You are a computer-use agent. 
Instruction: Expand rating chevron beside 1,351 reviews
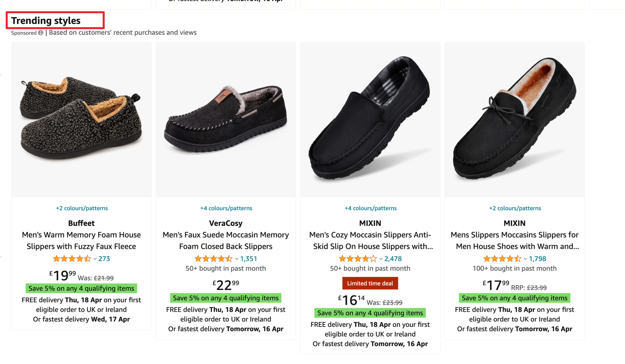237,259
